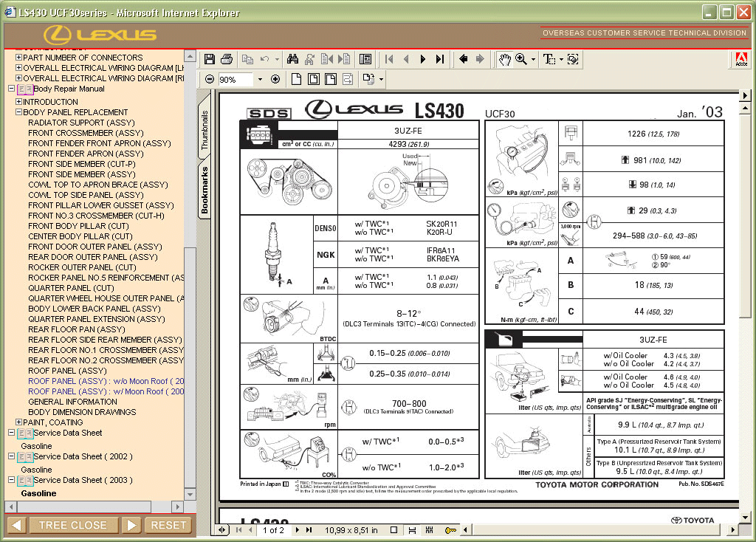Click the key security icon in the status bar
The width and height of the screenshot is (756, 542).
(450, 530)
